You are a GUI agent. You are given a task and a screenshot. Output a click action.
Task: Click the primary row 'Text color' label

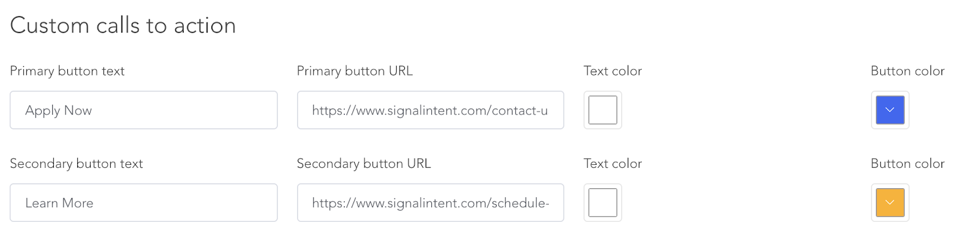point(612,71)
